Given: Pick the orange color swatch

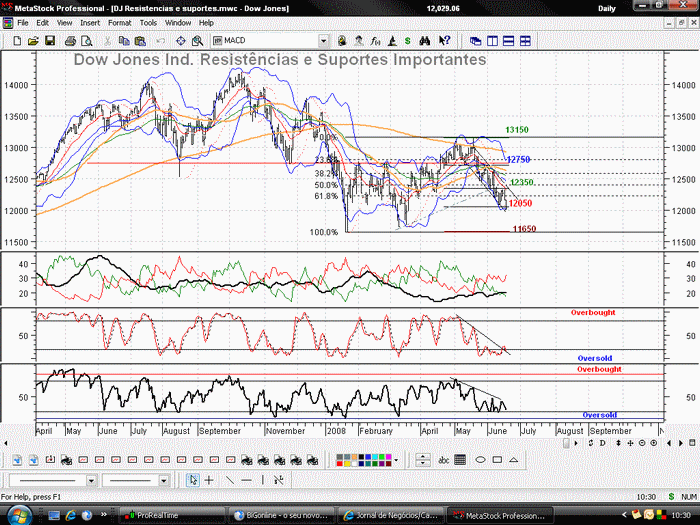Looking at the screenshot, I should 354,457.
